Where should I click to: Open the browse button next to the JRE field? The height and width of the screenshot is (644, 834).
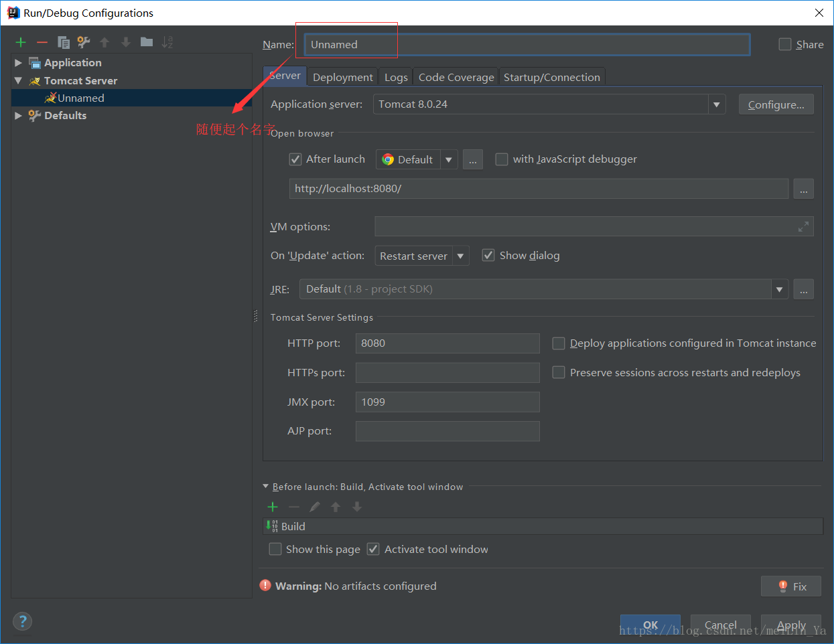(x=803, y=289)
